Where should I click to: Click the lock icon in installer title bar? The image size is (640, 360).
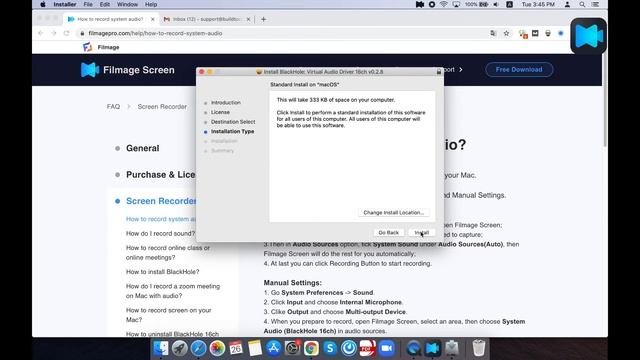[439, 72]
